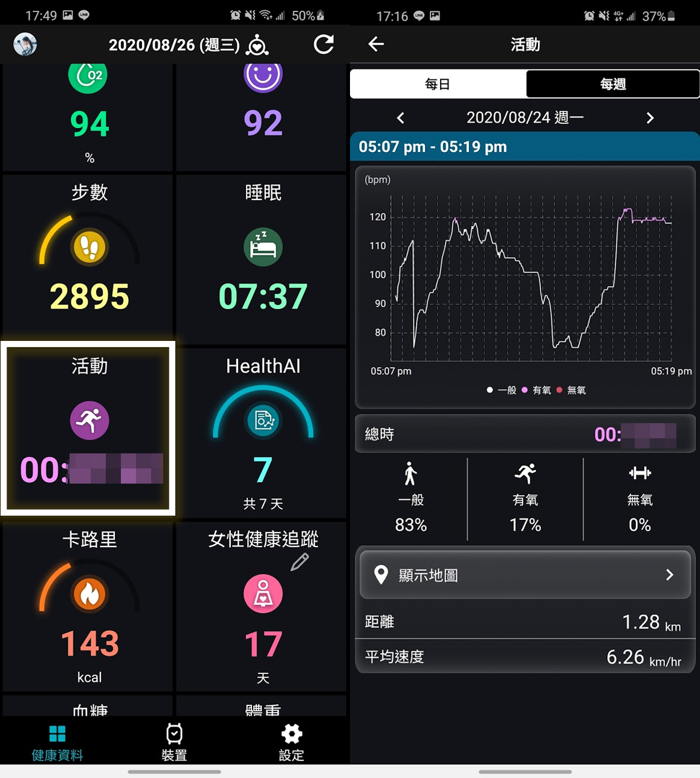The image size is (700, 778).
Task: Open the women's health tracking icon
Action: 263,594
